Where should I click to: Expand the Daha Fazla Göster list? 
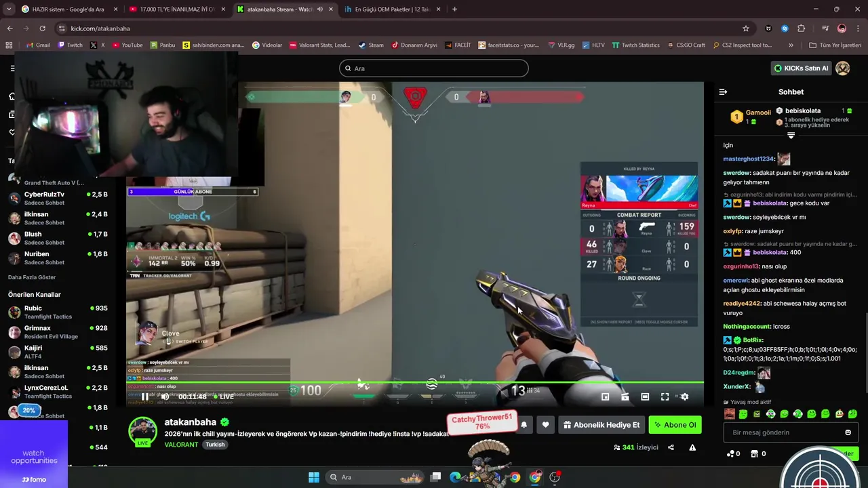[32, 277]
